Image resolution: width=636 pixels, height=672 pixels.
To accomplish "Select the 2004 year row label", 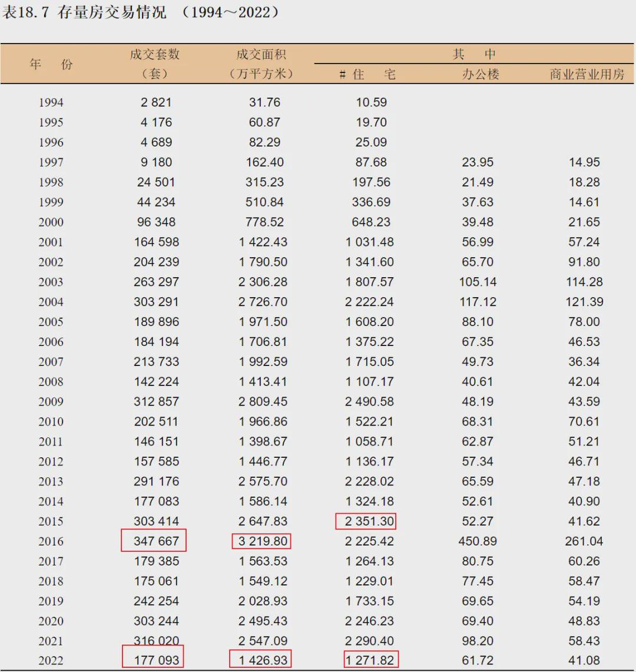I will coord(51,302).
